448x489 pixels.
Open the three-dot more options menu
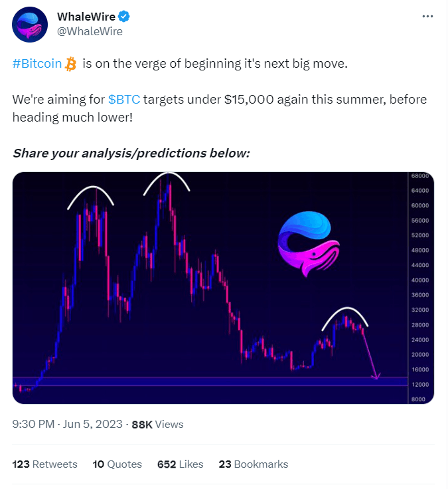coord(428,17)
